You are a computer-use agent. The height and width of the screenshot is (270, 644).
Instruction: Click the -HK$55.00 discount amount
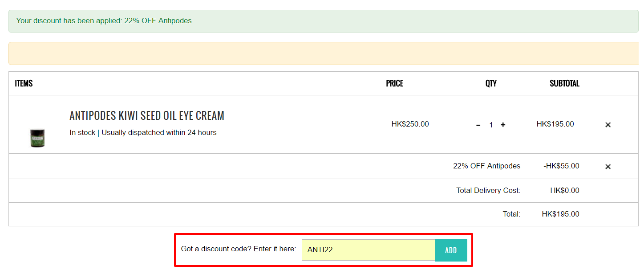(561, 166)
